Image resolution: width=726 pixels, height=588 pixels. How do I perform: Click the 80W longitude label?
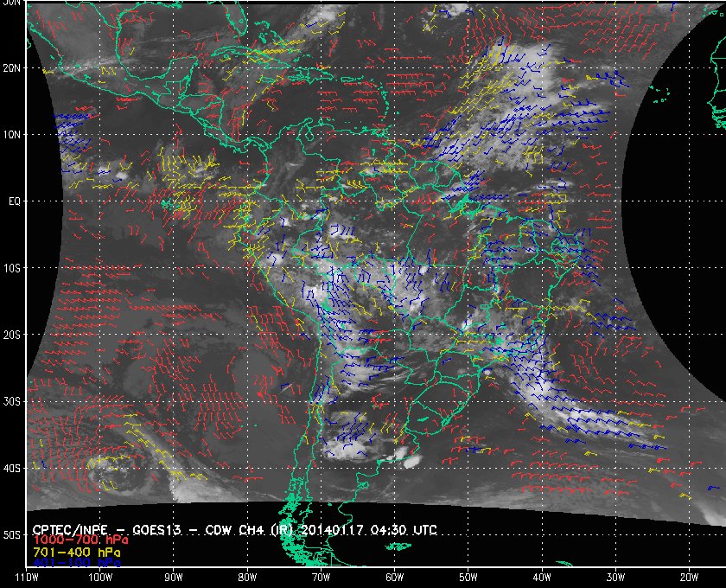(247, 578)
